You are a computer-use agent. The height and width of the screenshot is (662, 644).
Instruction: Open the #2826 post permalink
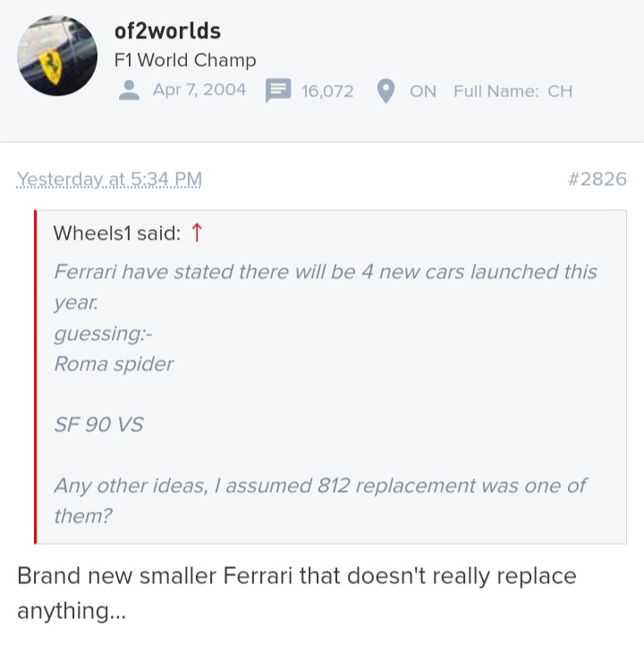[597, 179]
